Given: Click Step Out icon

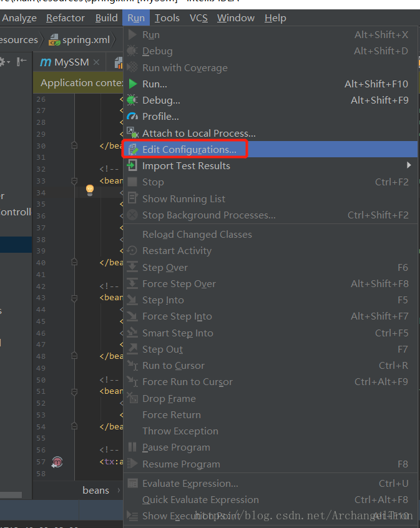Looking at the screenshot, I should 132,349.
